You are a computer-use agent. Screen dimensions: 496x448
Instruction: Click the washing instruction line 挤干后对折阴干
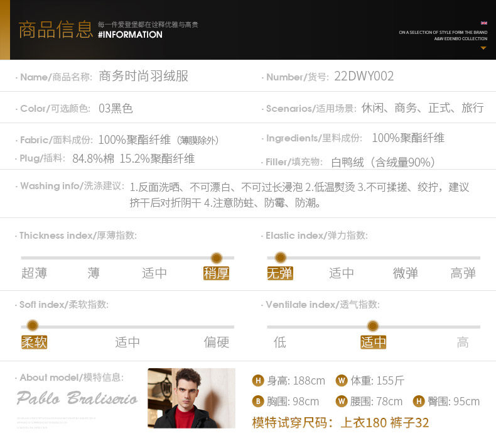point(166,202)
